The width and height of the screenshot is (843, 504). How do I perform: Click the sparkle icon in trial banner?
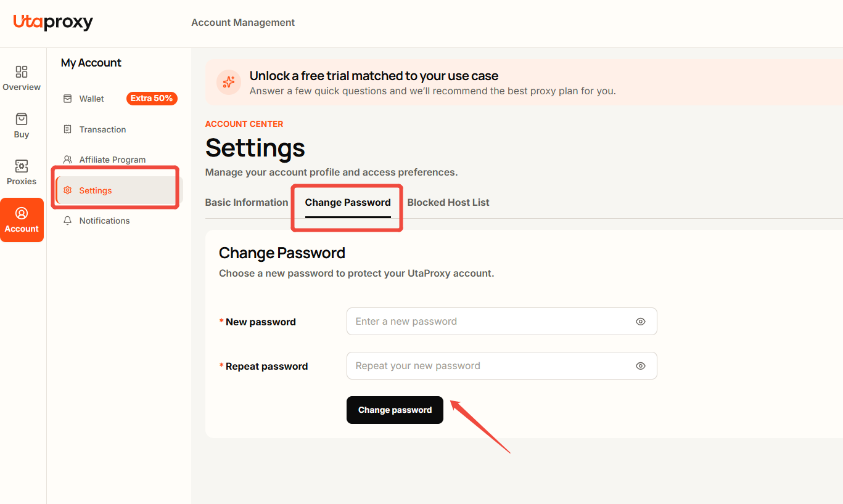coord(229,82)
